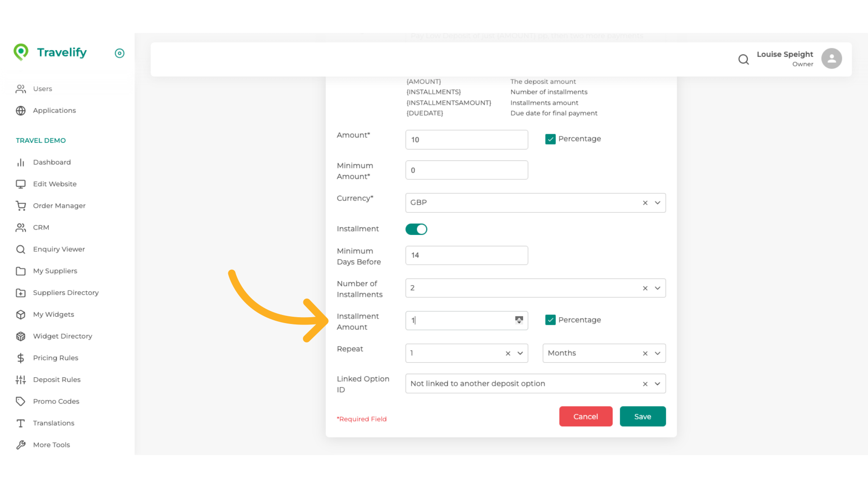This screenshot has width=868, height=488.
Task: Select the CRM sidebar icon
Action: point(21,227)
